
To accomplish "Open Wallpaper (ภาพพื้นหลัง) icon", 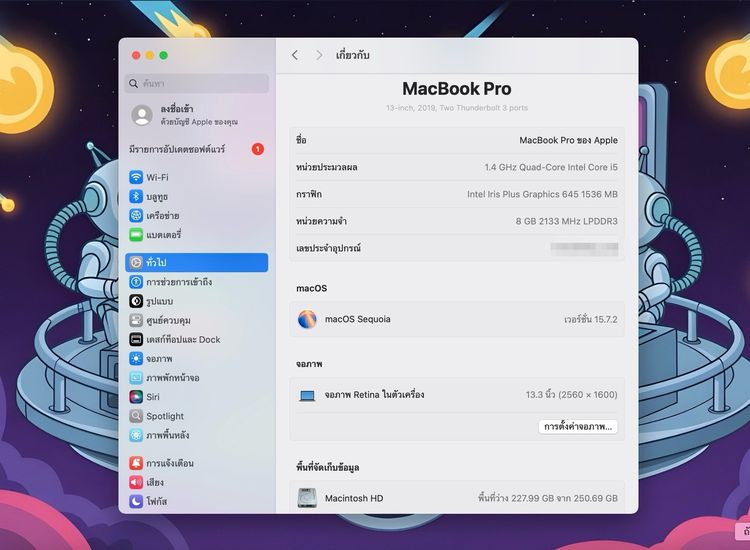I will (x=136, y=435).
